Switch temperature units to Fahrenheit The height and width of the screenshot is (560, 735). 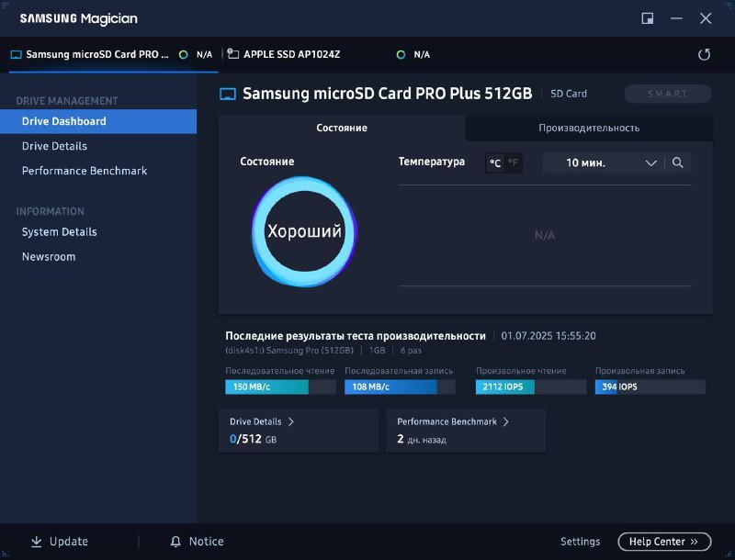tap(512, 162)
